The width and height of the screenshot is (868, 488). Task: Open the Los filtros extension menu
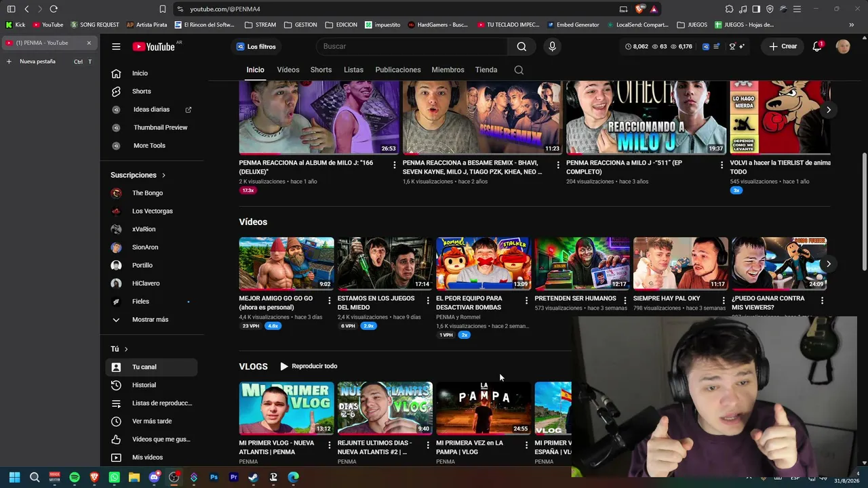[256, 47]
